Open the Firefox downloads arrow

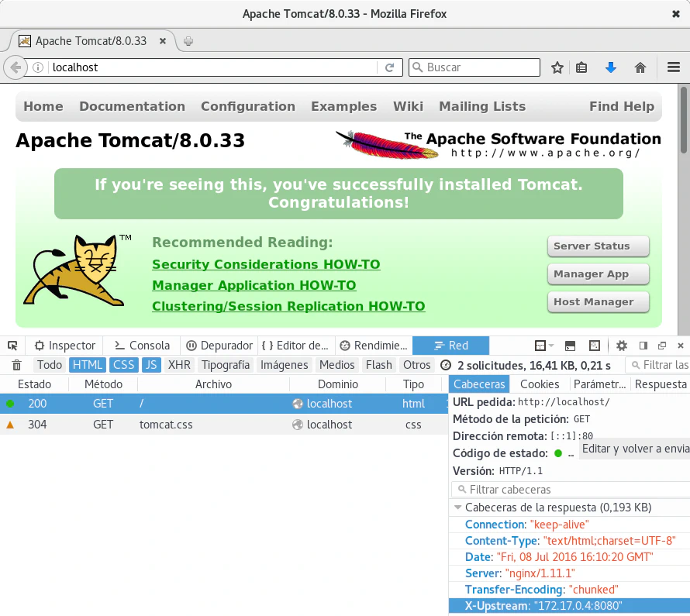click(x=610, y=67)
